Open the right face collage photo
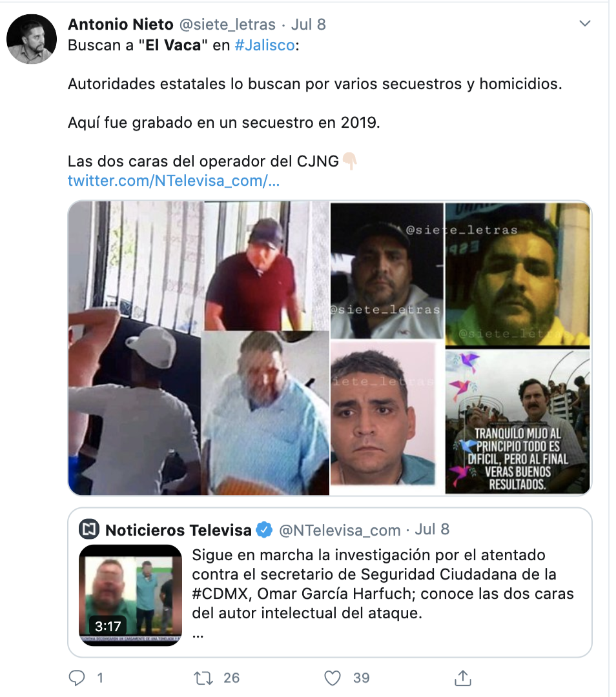The height and width of the screenshot is (697, 616). click(460, 348)
